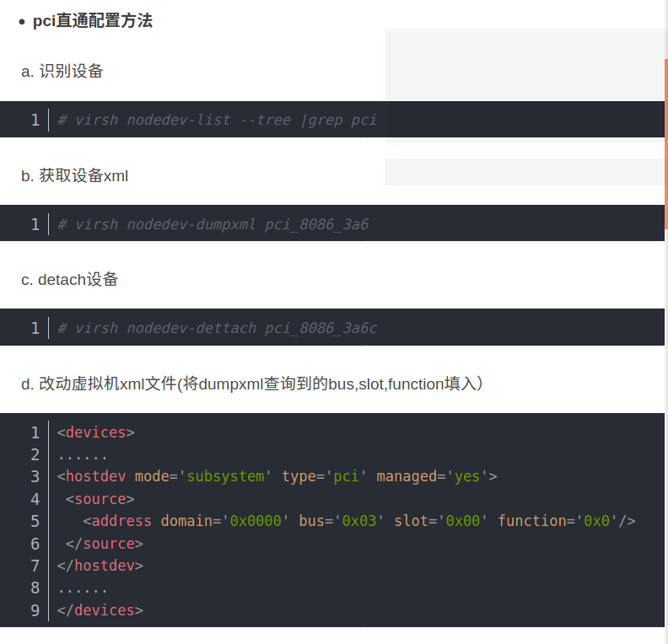Click the type='pci' attribute

(324, 476)
